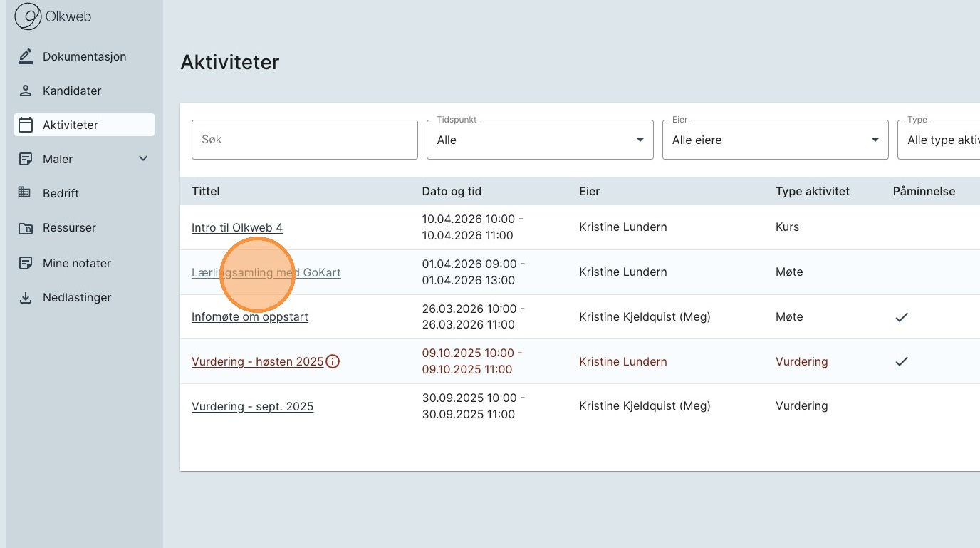This screenshot has height=548, width=980.
Task: Click the Kandidater person icon
Action: point(26,91)
